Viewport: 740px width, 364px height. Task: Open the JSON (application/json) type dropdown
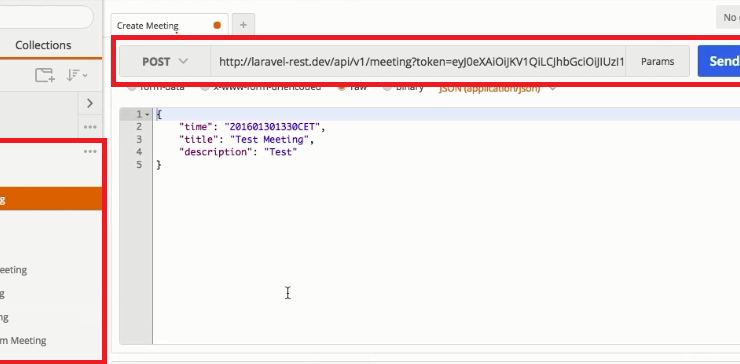[x=497, y=88]
